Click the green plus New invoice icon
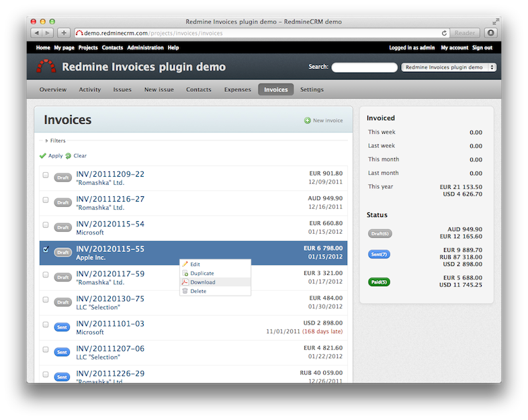The width and height of the screenshot is (528, 420). pyautogui.click(x=308, y=121)
